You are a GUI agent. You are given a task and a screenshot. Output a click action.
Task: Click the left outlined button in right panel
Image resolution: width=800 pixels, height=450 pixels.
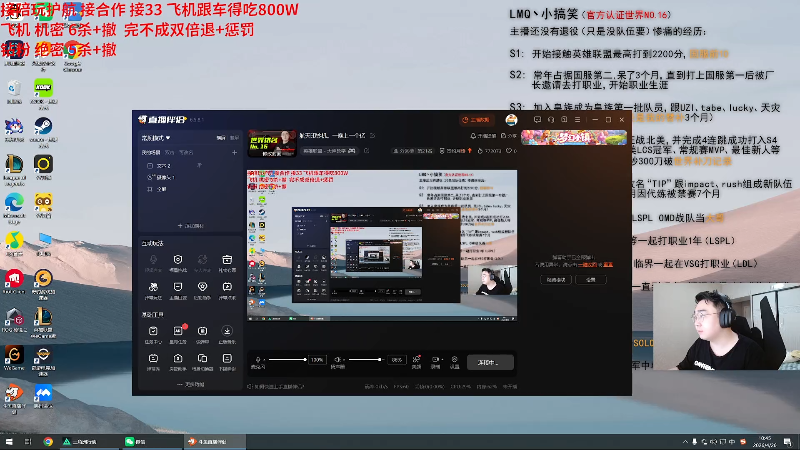click(x=556, y=280)
